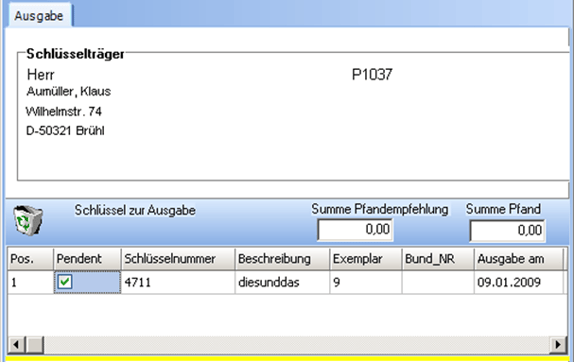Click the Summe Pfand field
The width and height of the screenshot is (574, 362).
(x=507, y=231)
